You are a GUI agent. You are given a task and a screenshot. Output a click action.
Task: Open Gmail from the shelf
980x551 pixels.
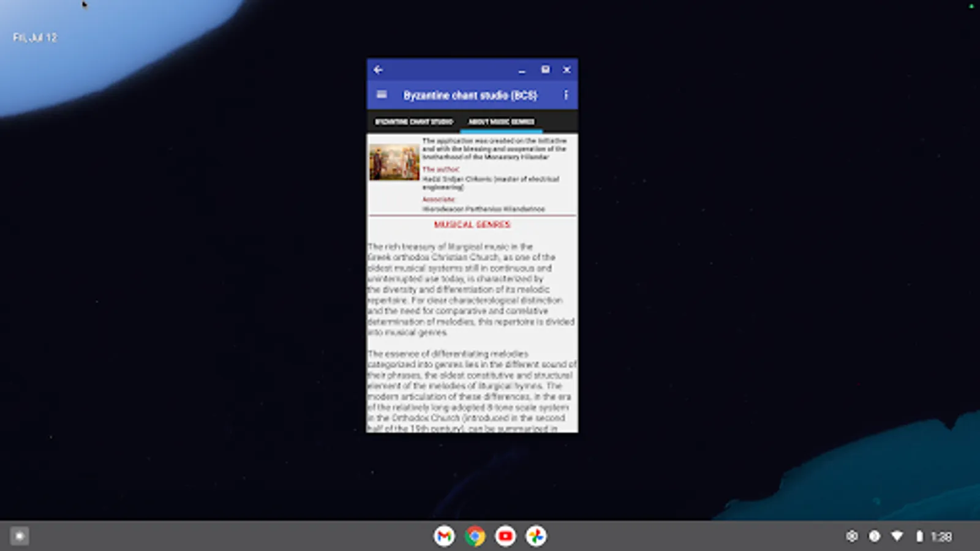pos(445,536)
